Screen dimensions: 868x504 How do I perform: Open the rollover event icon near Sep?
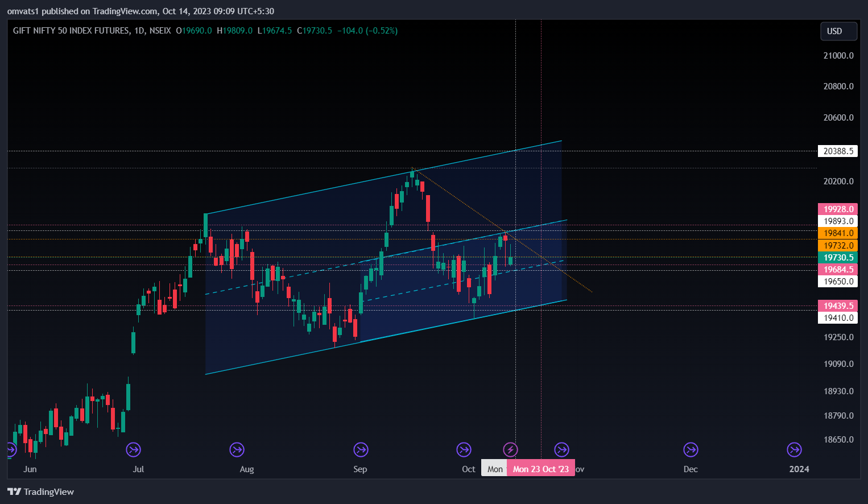(361, 450)
